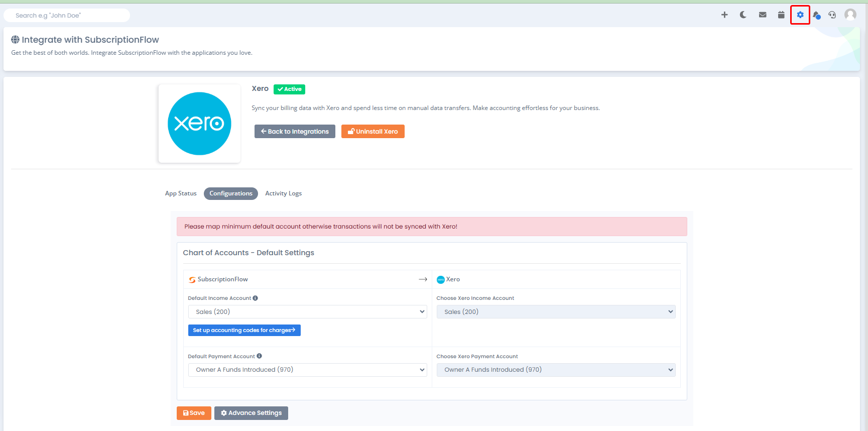Click the red minimum default account warning
The height and width of the screenshot is (431, 868).
432,227
